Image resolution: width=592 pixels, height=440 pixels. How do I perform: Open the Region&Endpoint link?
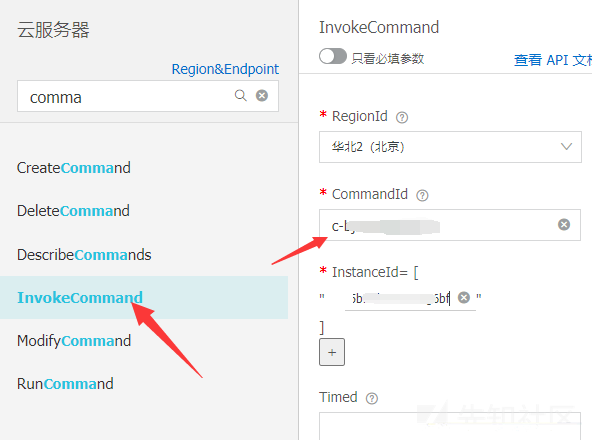pyautogui.click(x=225, y=69)
